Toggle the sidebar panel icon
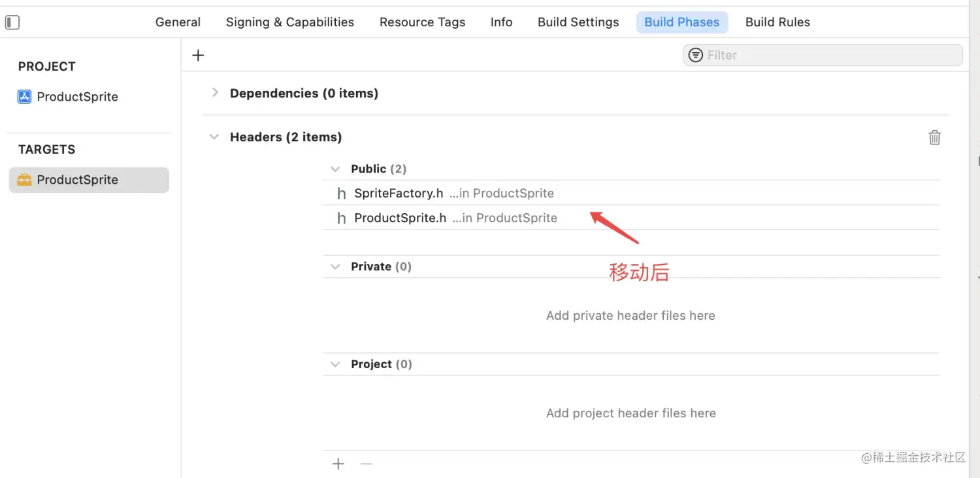Screen dimensions: 980x478 point(12,22)
